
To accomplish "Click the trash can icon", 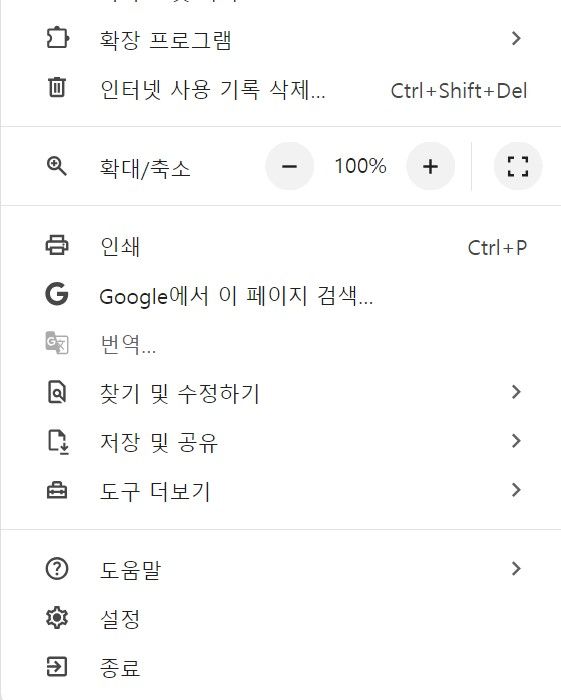I will pos(57,87).
